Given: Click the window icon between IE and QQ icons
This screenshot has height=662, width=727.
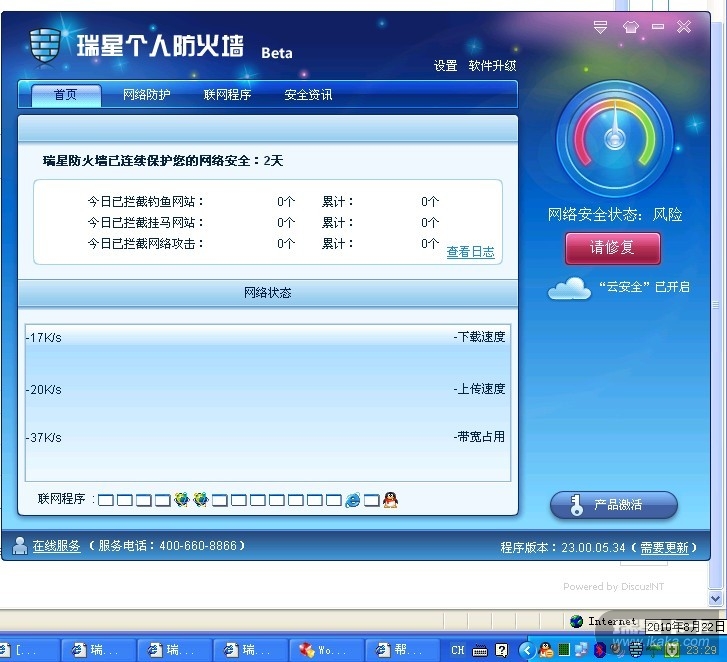Looking at the screenshot, I should point(371,500).
